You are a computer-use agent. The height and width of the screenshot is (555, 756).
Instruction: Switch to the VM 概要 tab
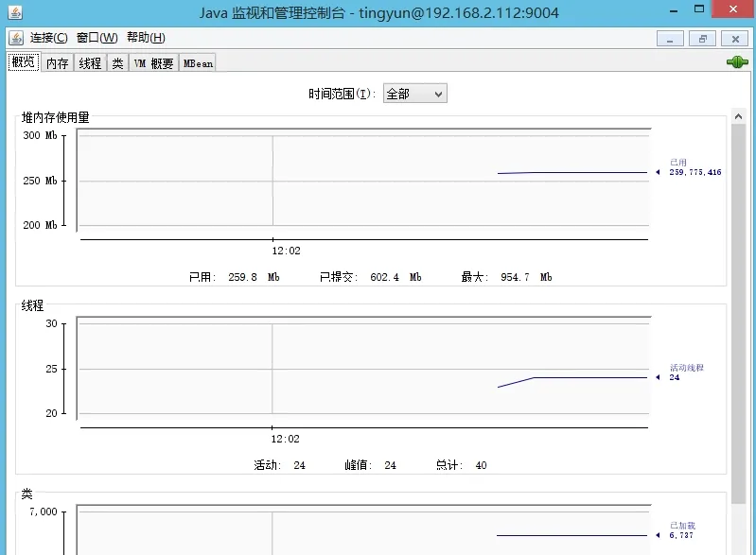(x=153, y=63)
